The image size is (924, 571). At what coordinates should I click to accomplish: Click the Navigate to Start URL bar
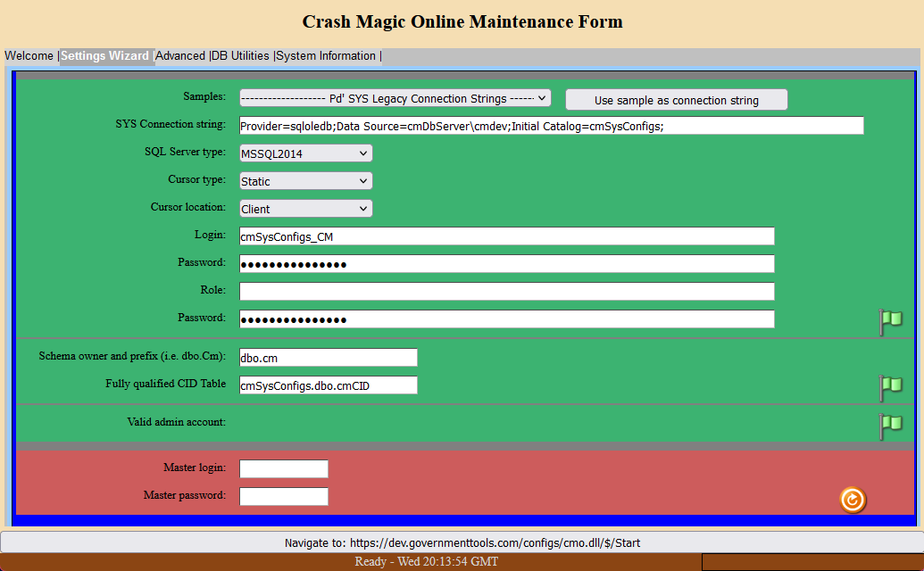[462, 542]
